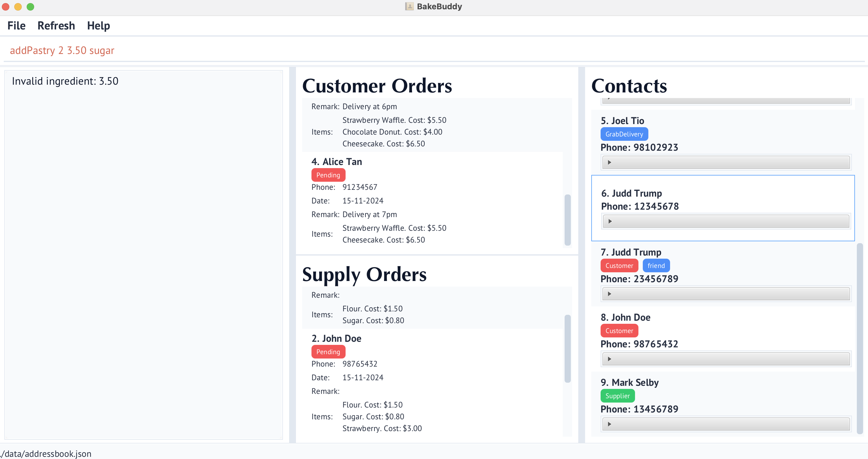Click John Doe's supply order Pending badge
The height and width of the screenshot is (459, 868).
point(328,352)
